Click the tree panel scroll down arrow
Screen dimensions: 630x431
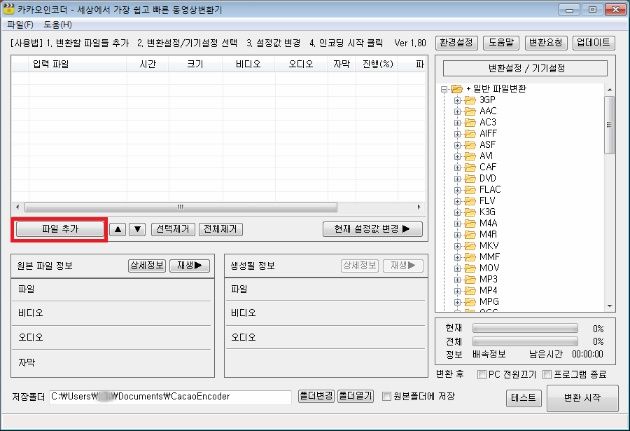pyautogui.click(x=610, y=306)
